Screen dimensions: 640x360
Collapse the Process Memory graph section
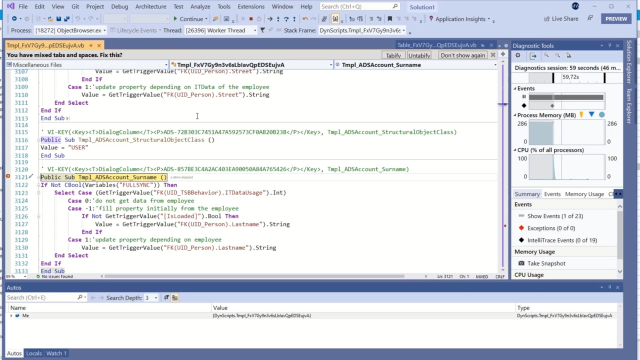[515, 115]
